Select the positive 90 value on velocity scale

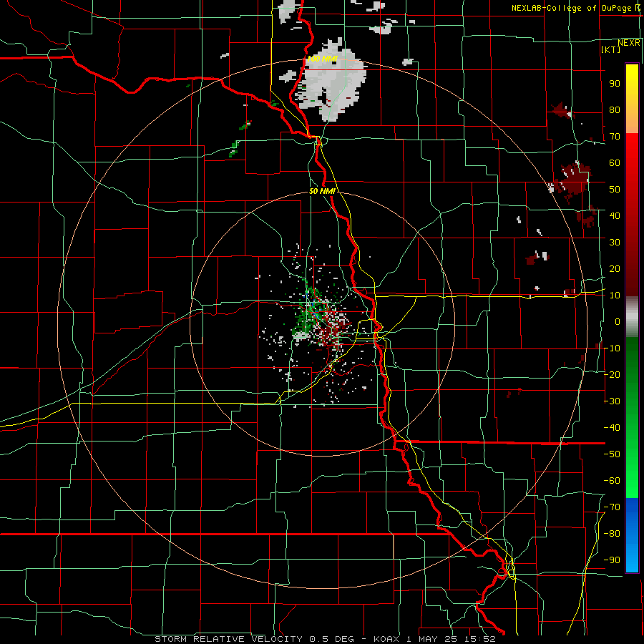click(615, 84)
